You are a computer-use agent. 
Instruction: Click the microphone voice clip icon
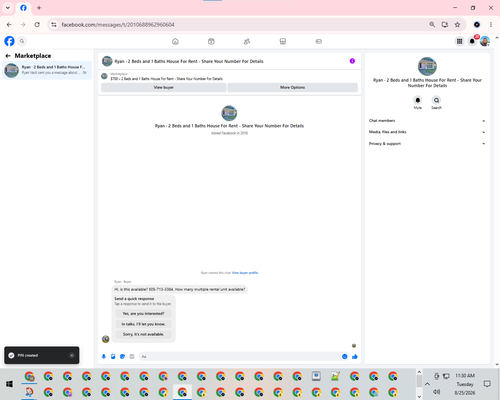coord(104,357)
